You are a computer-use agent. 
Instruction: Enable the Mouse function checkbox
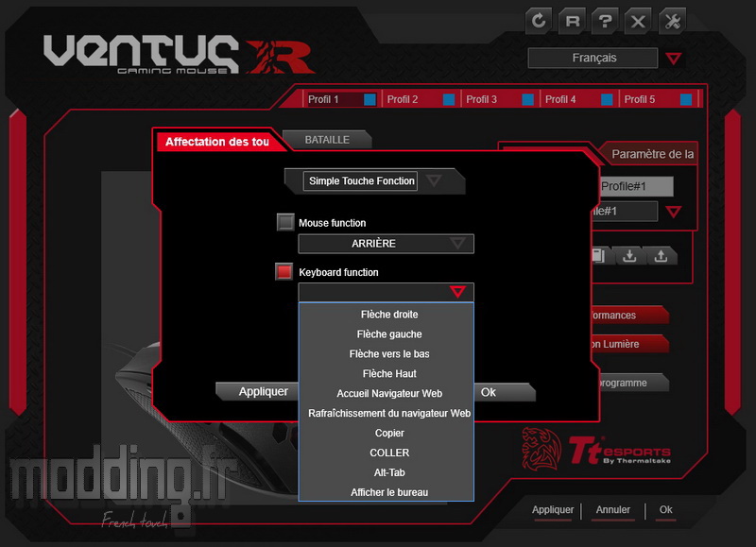coord(285,222)
